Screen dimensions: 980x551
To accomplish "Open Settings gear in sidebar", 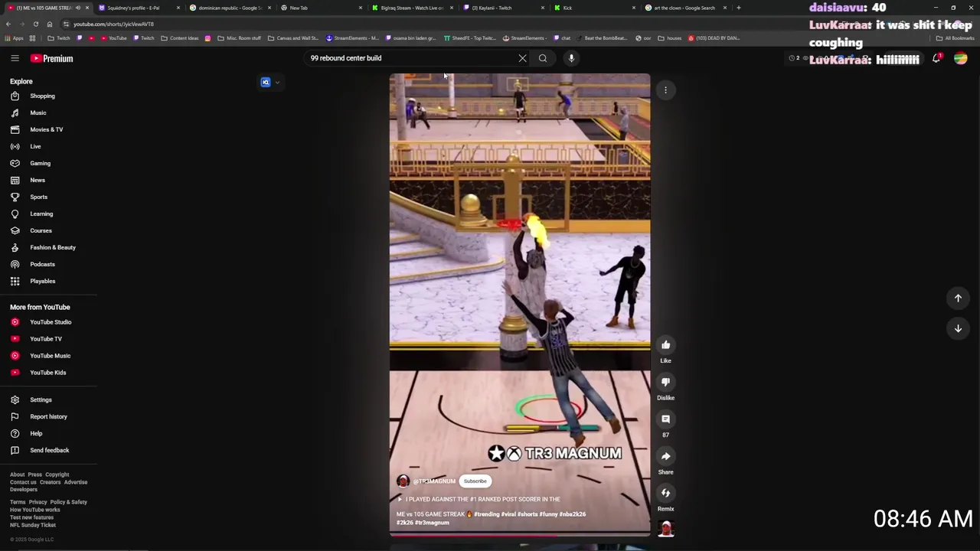I will pos(15,399).
